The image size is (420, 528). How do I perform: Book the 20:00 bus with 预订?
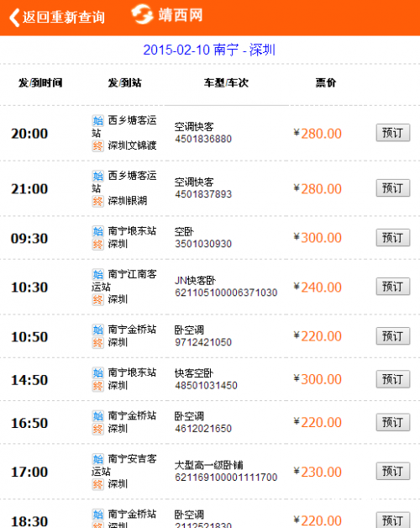point(393,133)
